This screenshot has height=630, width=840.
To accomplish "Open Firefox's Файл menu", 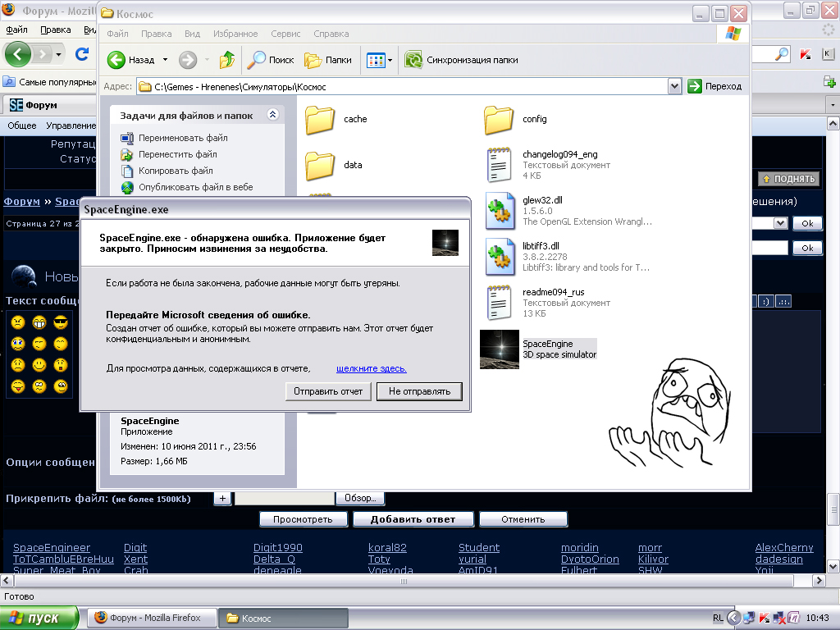I will (x=16, y=30).
